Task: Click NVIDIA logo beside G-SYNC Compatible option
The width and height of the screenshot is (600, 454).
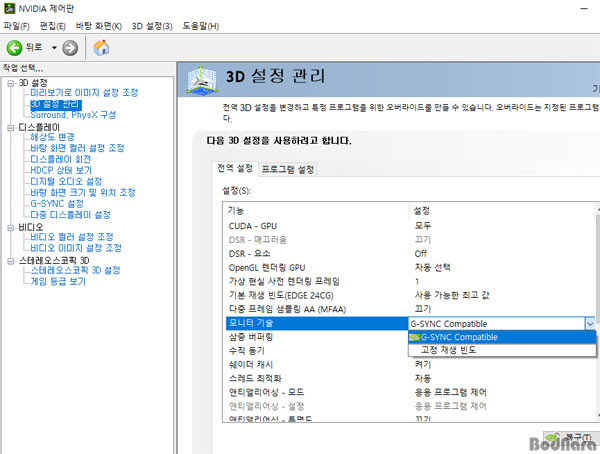Action: [x=414, y=337]
